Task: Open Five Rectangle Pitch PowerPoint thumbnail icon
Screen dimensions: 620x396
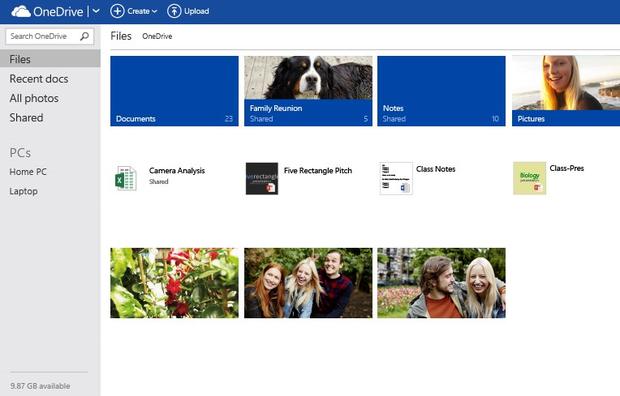Action: (x=262, y=178)
